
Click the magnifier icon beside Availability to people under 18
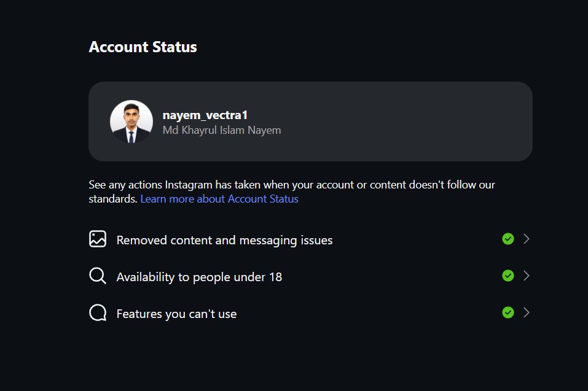pos(98,276)
